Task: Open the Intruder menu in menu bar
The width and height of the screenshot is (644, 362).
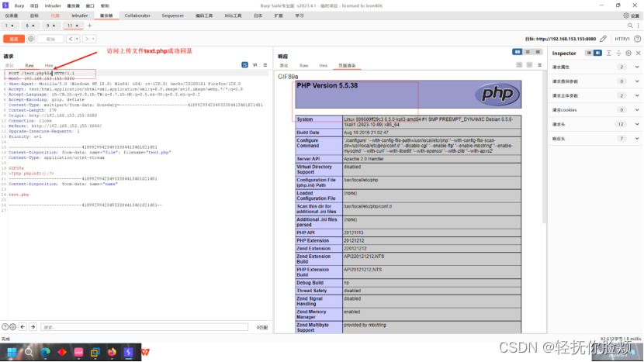Action: coord(53,5)
